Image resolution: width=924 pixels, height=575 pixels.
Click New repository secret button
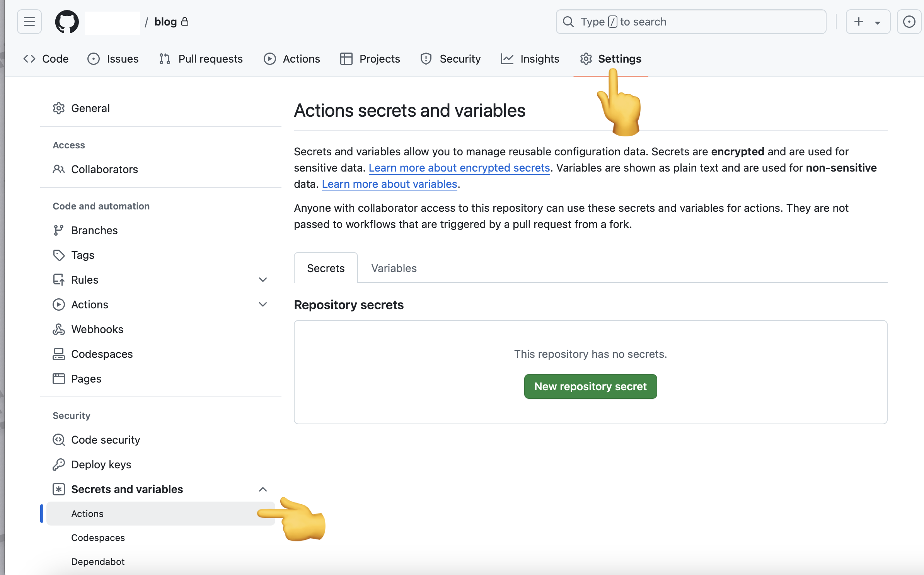tap(590, 386)
